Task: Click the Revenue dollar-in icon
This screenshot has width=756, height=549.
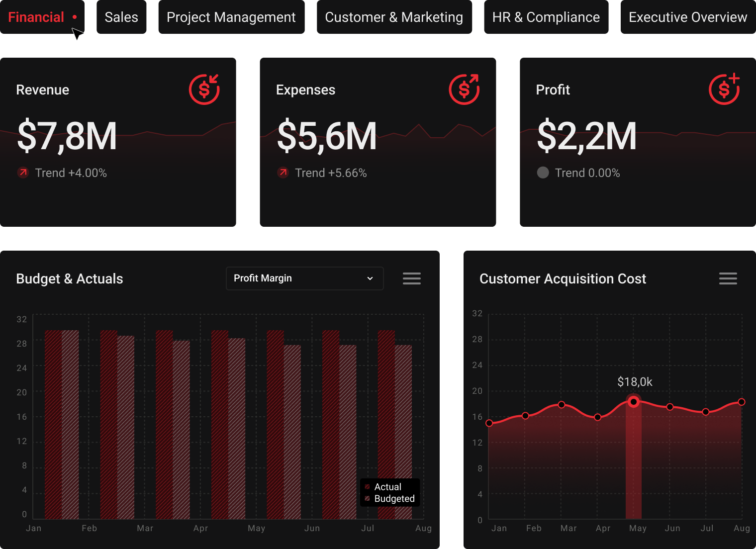Action: point(204,90)
